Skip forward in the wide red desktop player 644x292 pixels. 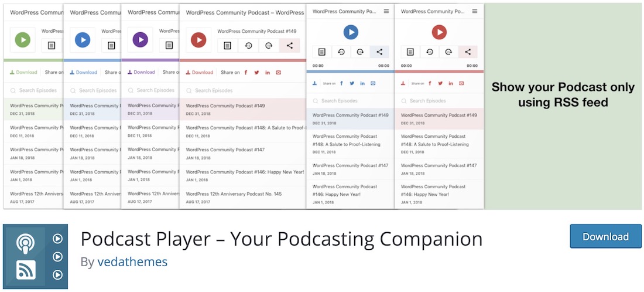tap(269, 46)
